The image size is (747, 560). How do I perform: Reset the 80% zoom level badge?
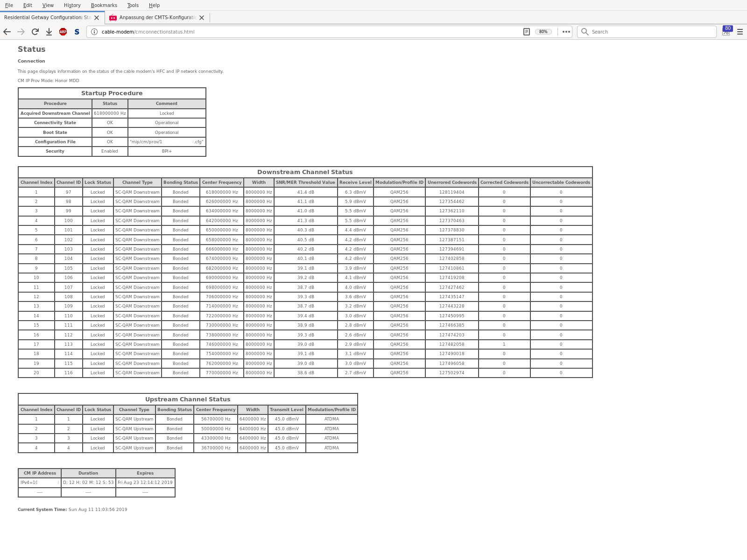click(x=543, y=32)
